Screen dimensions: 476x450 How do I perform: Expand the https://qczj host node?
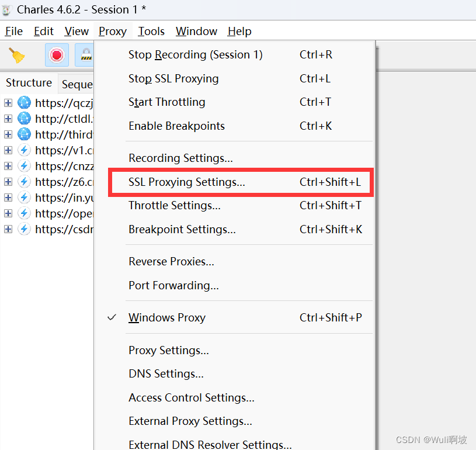[x=8, y=103]
